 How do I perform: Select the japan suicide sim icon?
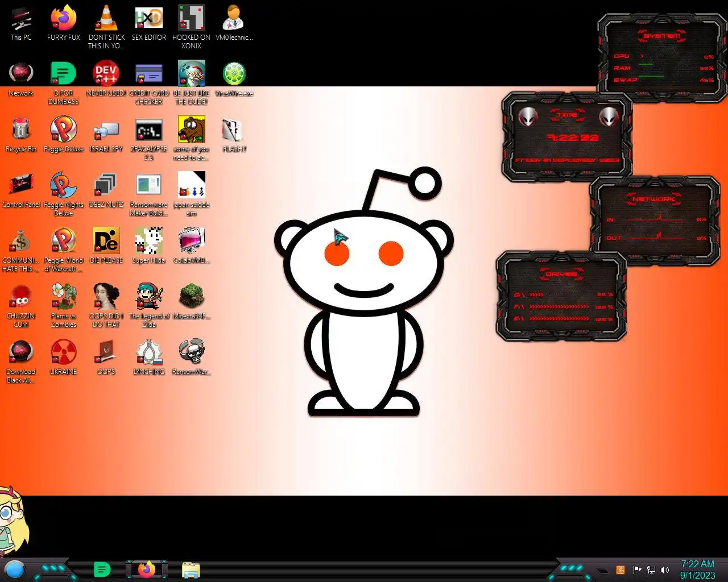192,194
